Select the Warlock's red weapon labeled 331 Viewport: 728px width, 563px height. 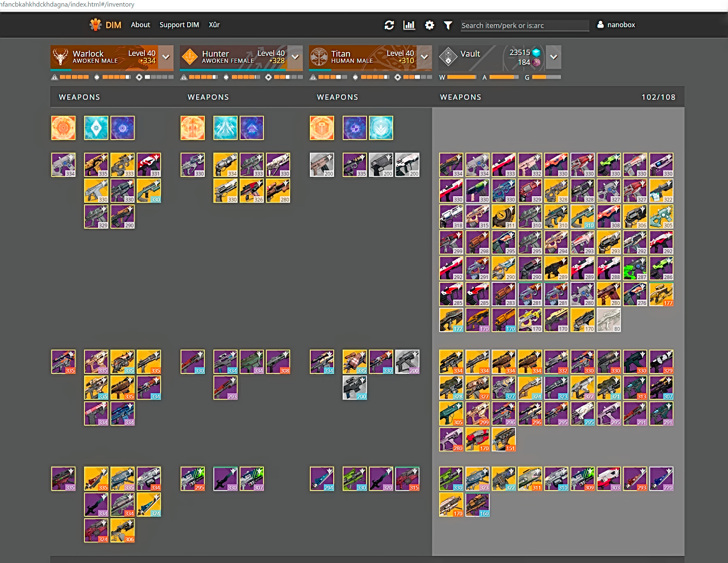[x=149, y=165]
